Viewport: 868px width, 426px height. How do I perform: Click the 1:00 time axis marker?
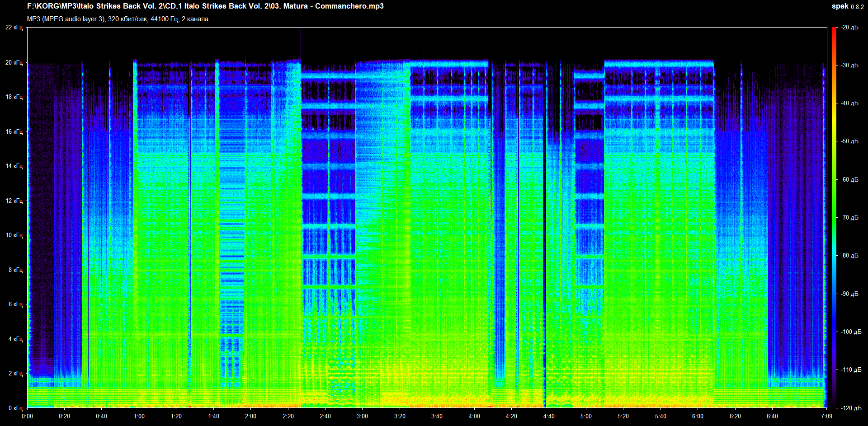[x=139, y=416]
